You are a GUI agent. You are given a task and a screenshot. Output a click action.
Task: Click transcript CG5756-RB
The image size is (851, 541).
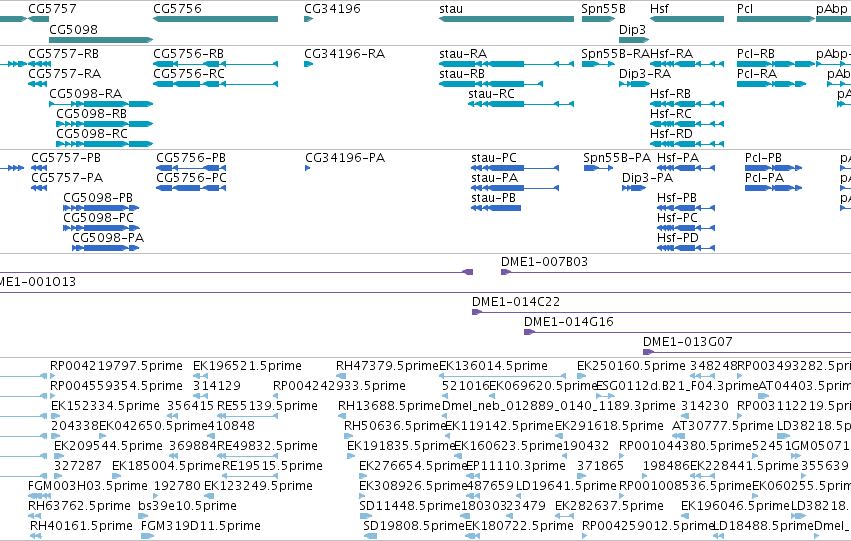(215, 64)
